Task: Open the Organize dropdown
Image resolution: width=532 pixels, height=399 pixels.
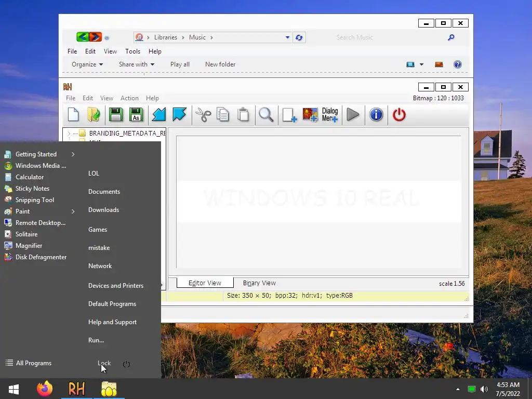Action: [x=87, y=64]
